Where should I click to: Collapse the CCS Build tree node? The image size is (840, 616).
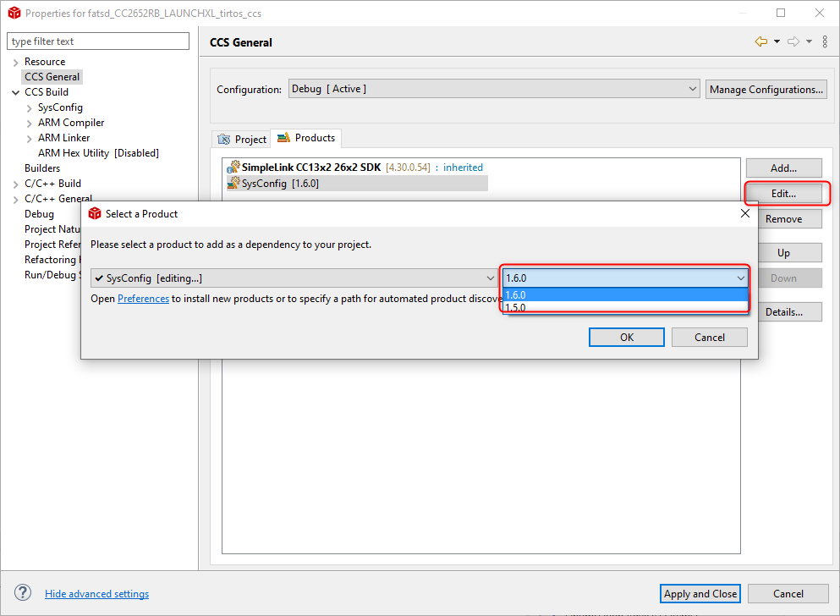15,93
